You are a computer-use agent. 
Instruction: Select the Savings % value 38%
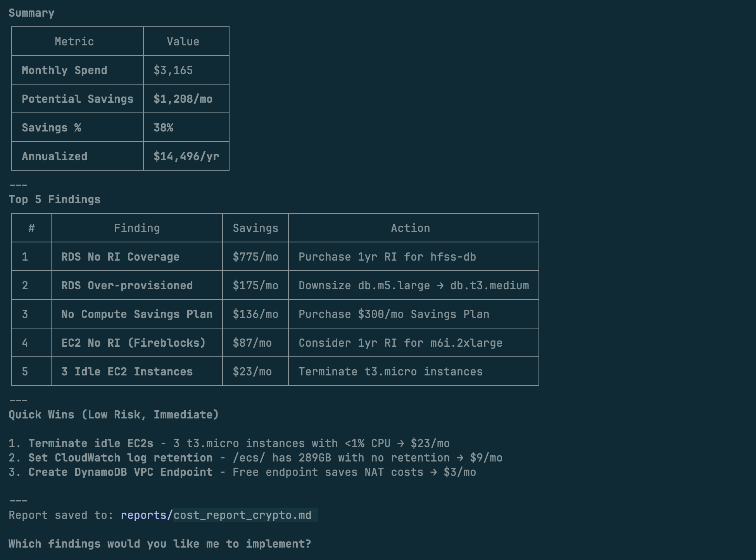(x=163, y=128)
